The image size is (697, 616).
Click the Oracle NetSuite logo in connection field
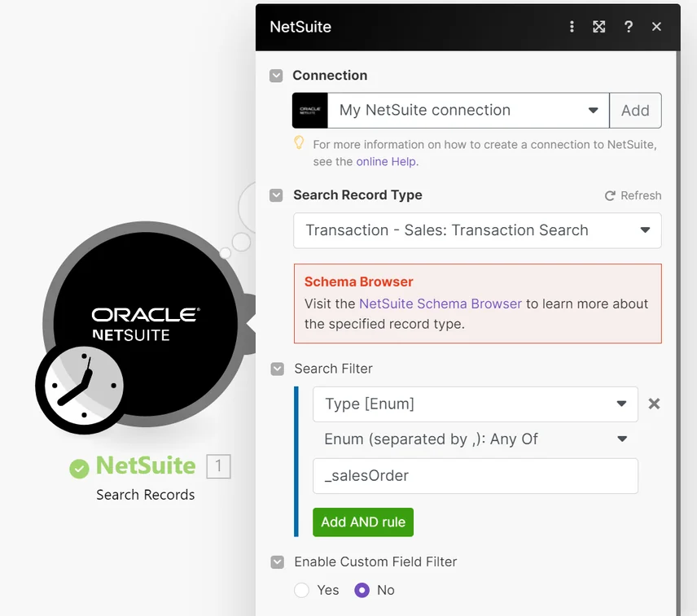tap(310, 110)
